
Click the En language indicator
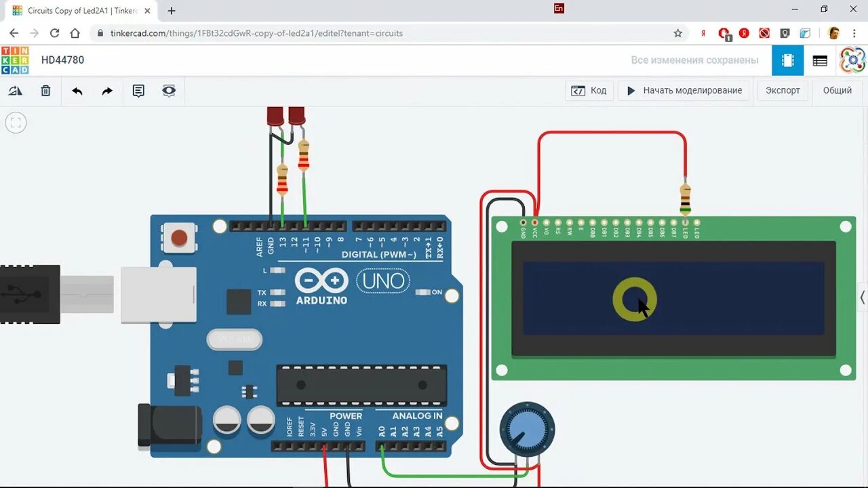pos(559,9)
